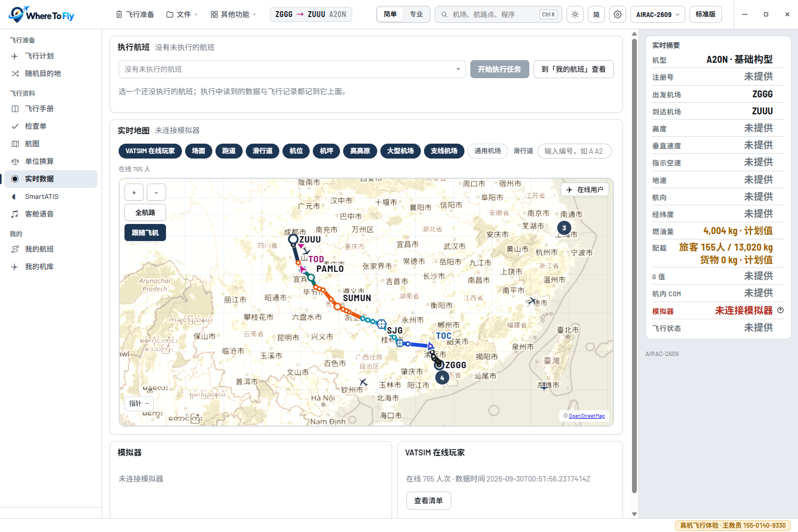The width and height of the screenshot is (798, 532).
Task: Switch language with the 简 button
Action: point(596,14)
